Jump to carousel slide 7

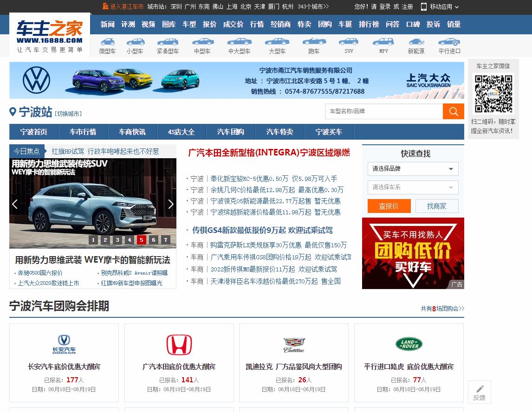[166, 240]
